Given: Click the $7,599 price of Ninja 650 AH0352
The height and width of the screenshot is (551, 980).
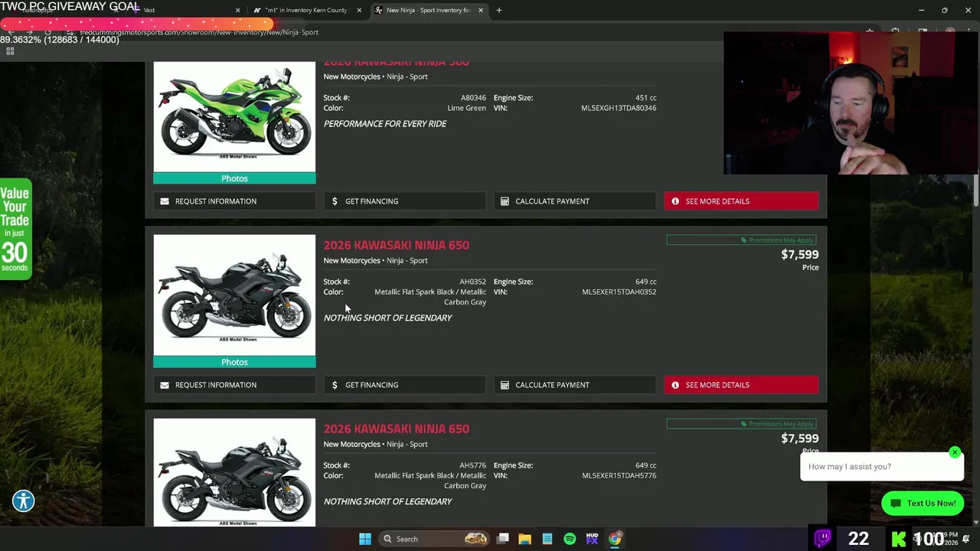Looking at the screenshot, I should 799,255.
